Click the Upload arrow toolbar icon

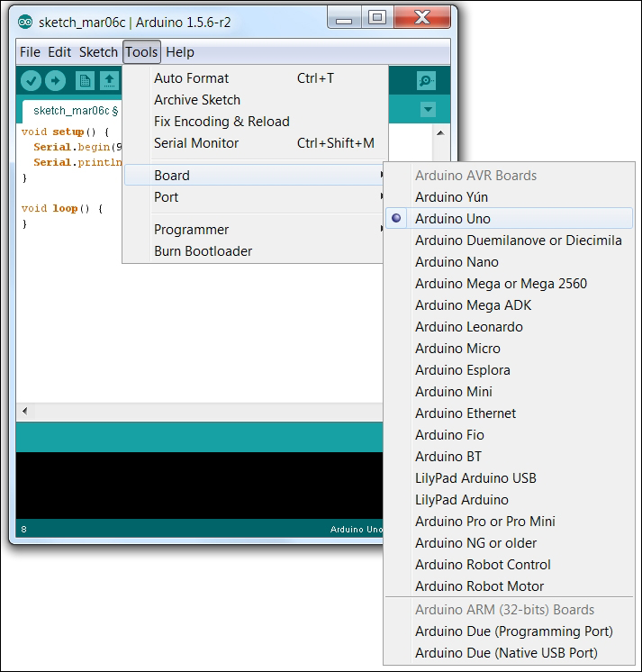pos(55,80)
